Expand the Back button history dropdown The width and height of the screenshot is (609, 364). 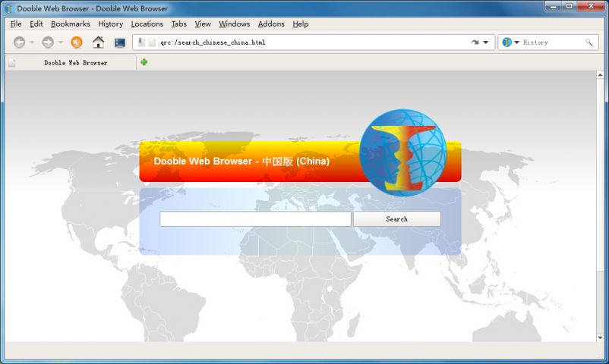point(32,42)
